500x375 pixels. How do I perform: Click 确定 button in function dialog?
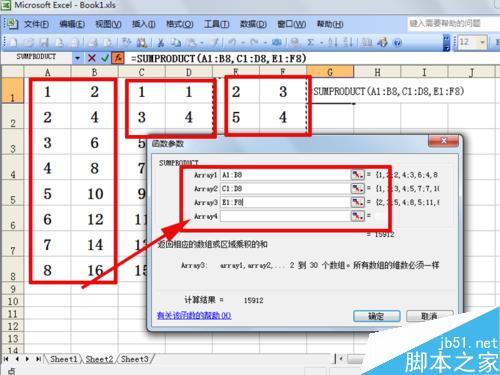(x=377, y=316)
